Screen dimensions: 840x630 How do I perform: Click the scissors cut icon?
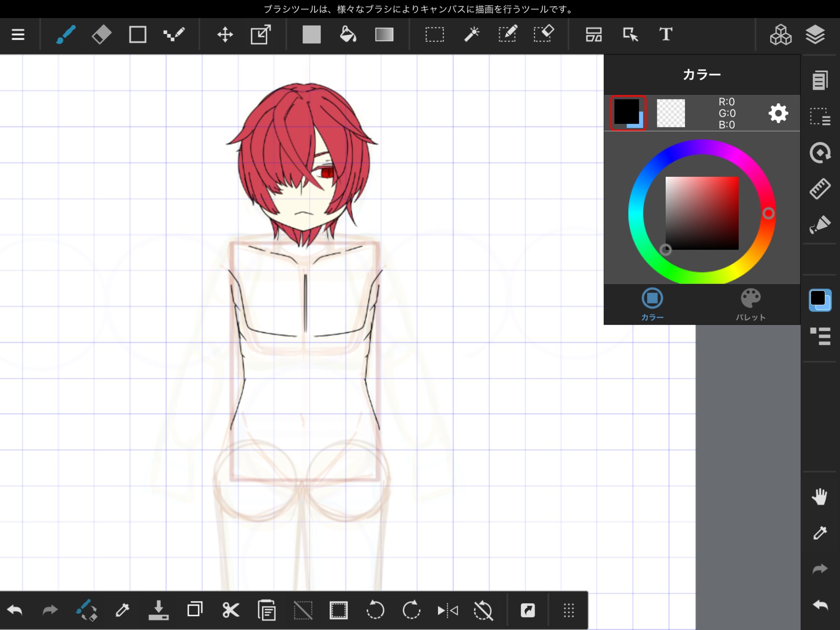tap(231, 610)
